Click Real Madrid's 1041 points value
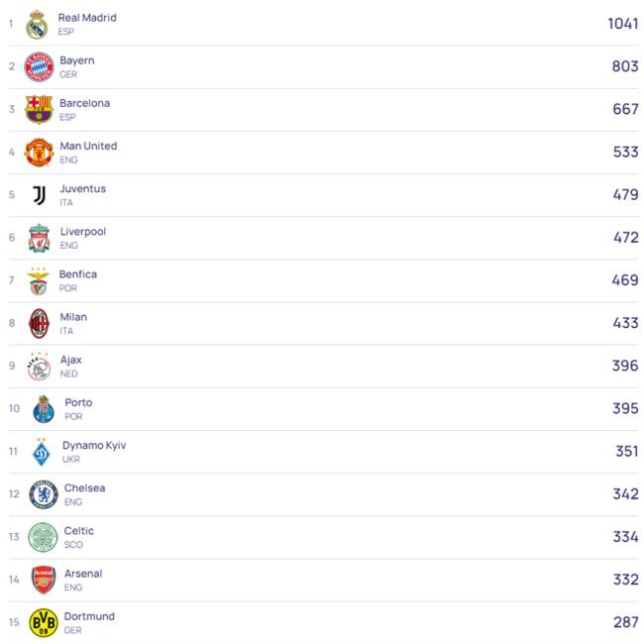Screen dimensions: 644x644 click(x=622, y=24)
